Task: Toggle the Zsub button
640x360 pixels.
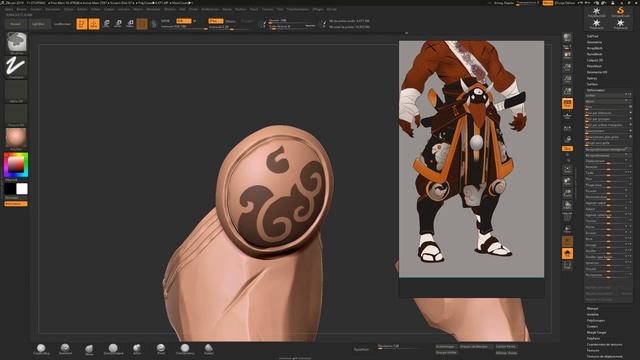Action: 231,21
